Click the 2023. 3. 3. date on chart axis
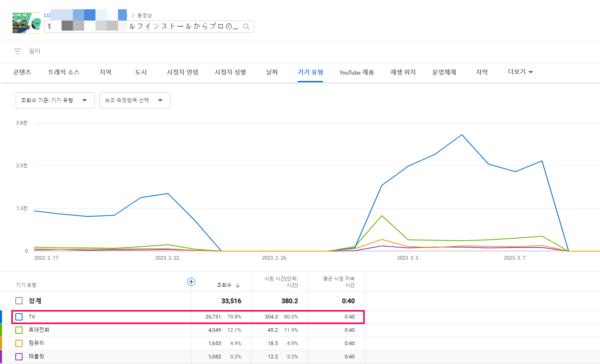600x364 pixels. [408, 258]
